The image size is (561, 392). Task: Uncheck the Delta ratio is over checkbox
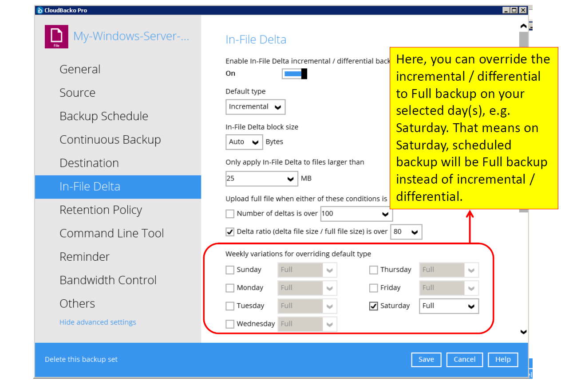(x=230, y=231)
